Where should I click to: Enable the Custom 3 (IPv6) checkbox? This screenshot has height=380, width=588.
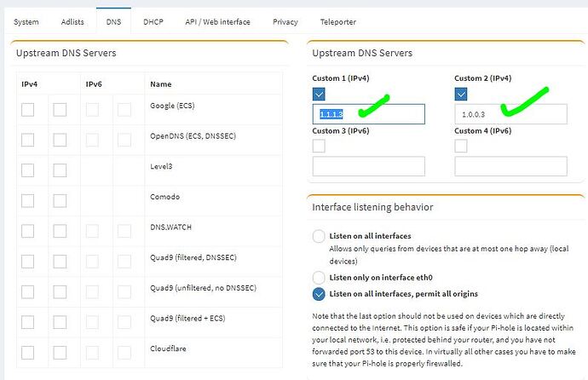pyautogui.click(x=319, y=146)
